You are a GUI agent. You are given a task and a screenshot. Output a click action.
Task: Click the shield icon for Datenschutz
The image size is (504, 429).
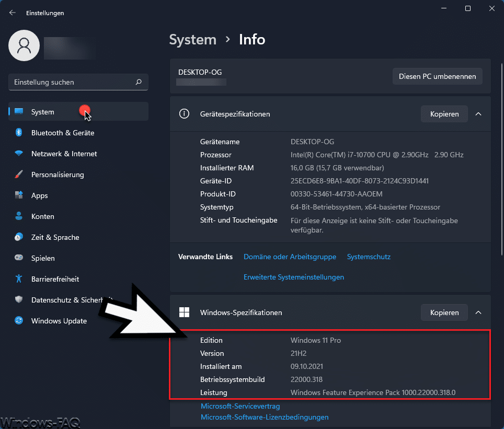[x=19, y=299]
